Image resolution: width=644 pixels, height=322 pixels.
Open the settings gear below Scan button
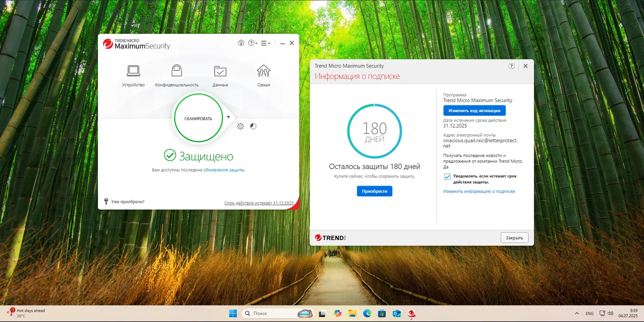tap(240, 126)
